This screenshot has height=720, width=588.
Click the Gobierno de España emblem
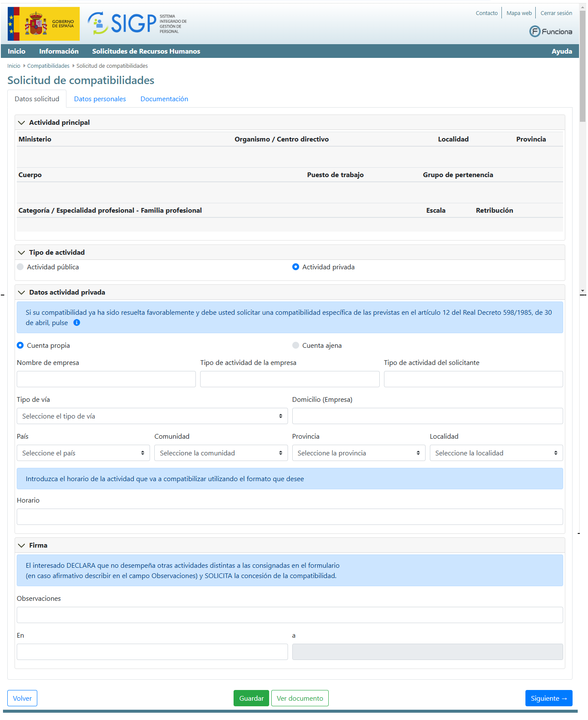coord(43,24)
